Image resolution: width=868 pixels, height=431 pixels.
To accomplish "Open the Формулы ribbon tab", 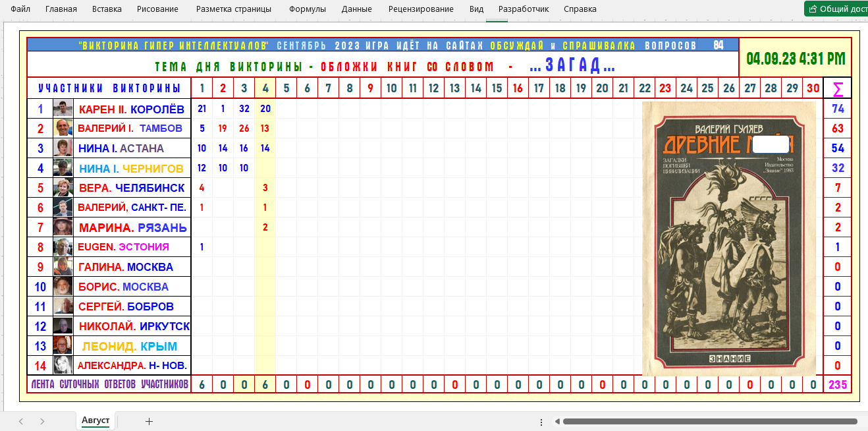I will coord(308,9).
